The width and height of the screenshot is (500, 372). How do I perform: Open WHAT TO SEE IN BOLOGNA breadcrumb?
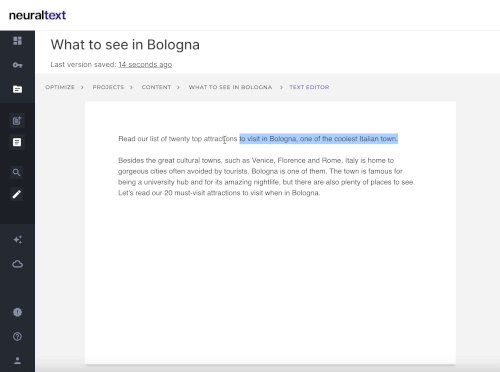point(230,87)
